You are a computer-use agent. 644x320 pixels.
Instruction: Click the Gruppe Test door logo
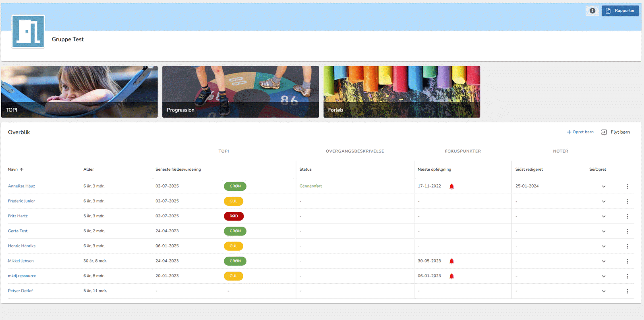click(x=28, y=31)
